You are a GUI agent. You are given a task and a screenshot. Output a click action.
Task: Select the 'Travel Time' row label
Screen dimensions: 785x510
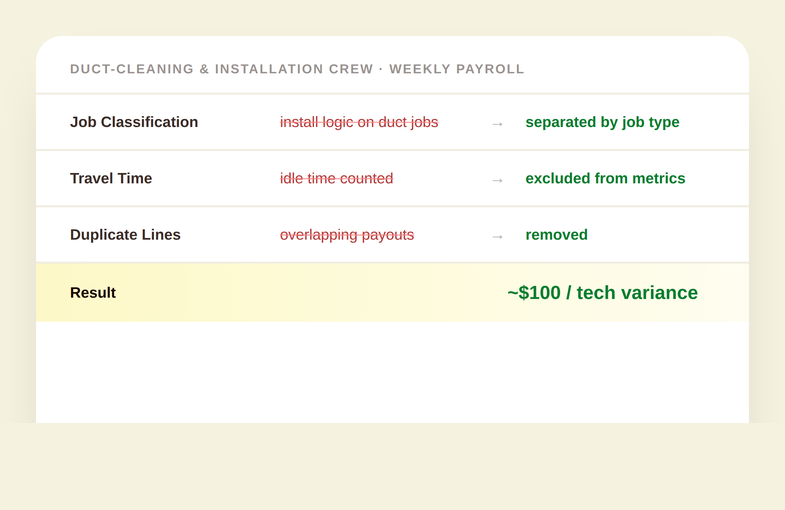click(111, 178)
